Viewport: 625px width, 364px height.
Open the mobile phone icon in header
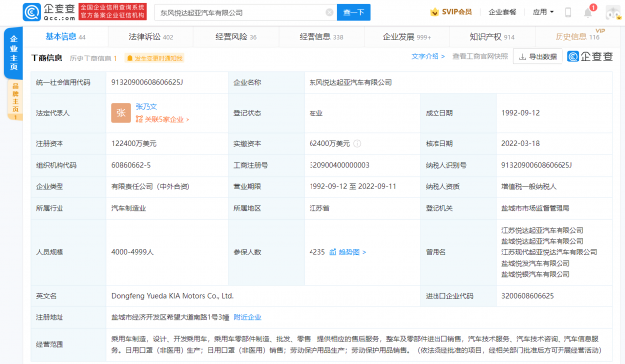coord(568,12)
